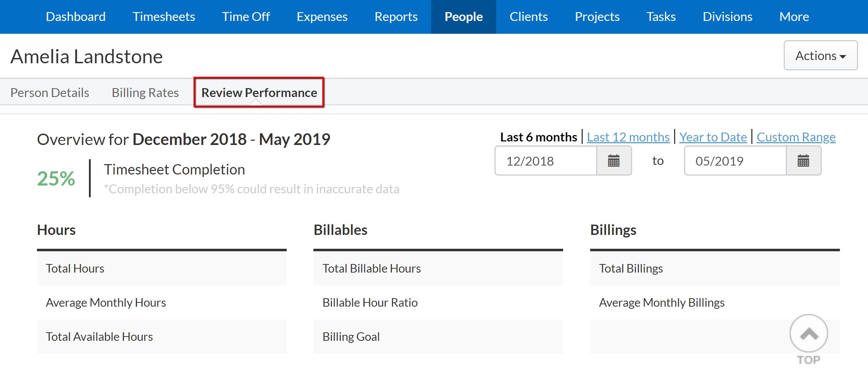Navigate to Divisions
This screenshot has width=868, height=387.
point(727,17)
